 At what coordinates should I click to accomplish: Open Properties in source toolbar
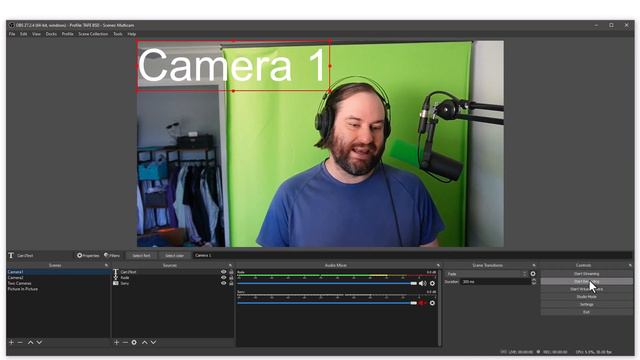pyautogui.click(x=88, y=256)
